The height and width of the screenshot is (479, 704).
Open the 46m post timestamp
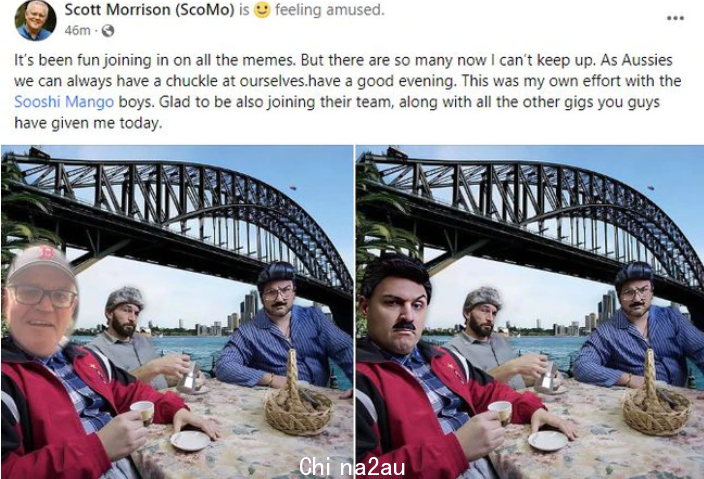[x=77, y=31]
